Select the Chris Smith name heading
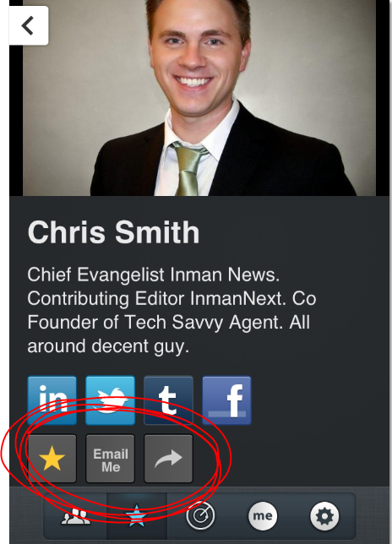Screen dimensions: 392x544 click(x=113, y=232)
